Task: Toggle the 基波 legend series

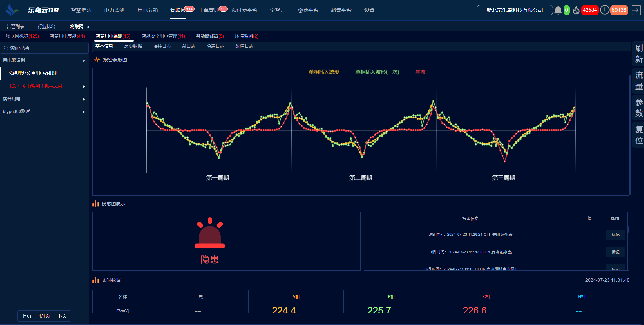Action: 420,72
